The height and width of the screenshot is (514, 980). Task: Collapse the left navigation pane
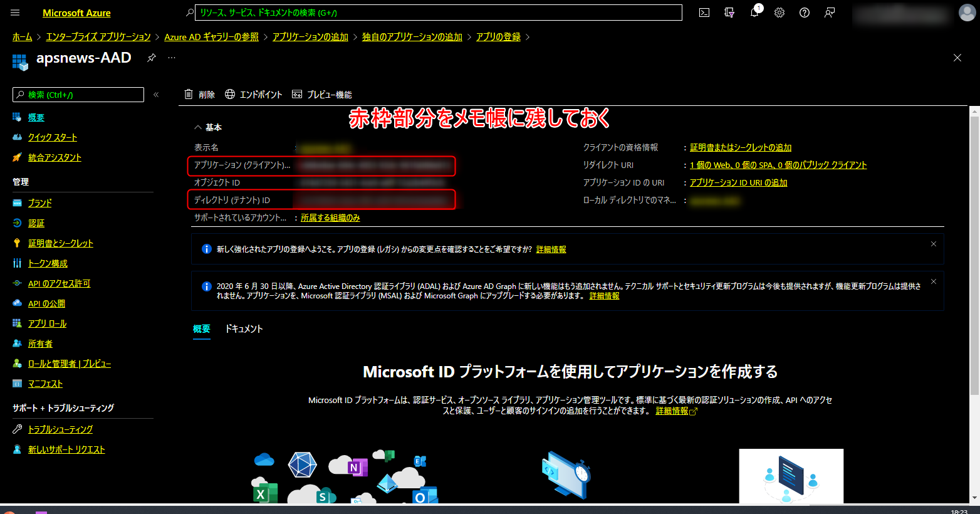[156, 95]
